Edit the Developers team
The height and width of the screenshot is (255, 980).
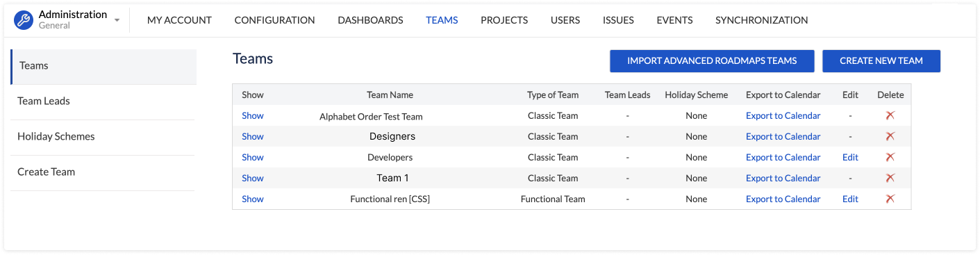(850, 158)
